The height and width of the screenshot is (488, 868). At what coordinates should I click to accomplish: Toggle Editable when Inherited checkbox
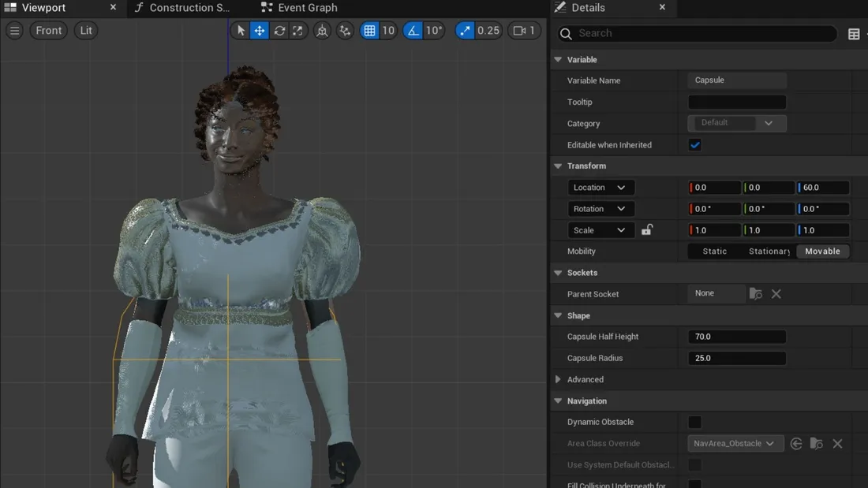point(694,145)
